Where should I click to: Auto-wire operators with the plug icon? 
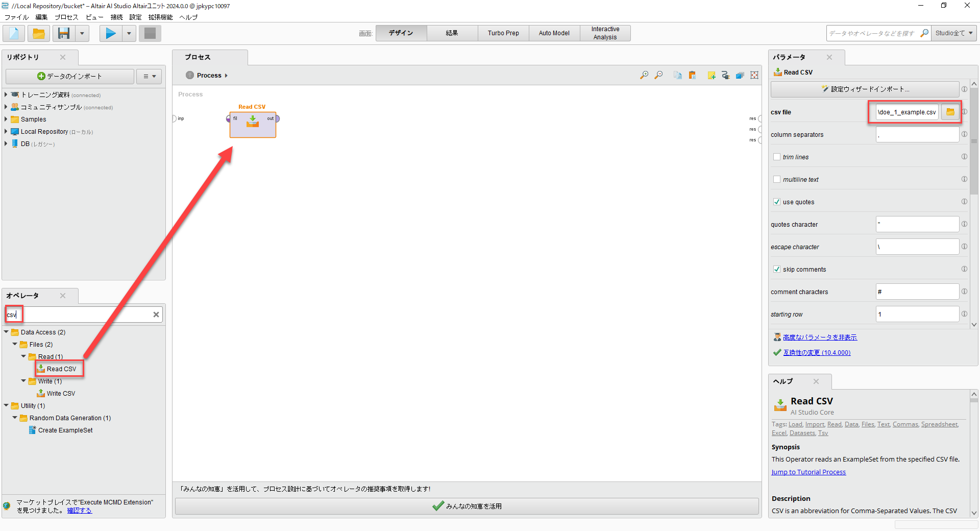coord(726,75)
